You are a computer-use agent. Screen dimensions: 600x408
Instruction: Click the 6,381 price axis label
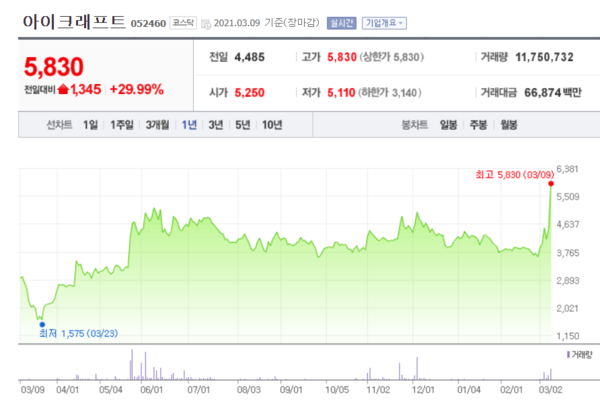coord(567,169)
